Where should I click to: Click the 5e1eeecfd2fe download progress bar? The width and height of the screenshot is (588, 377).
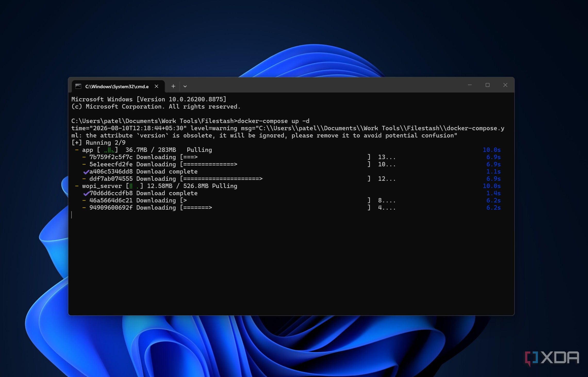pyautogui.click(x=275, y=164)
